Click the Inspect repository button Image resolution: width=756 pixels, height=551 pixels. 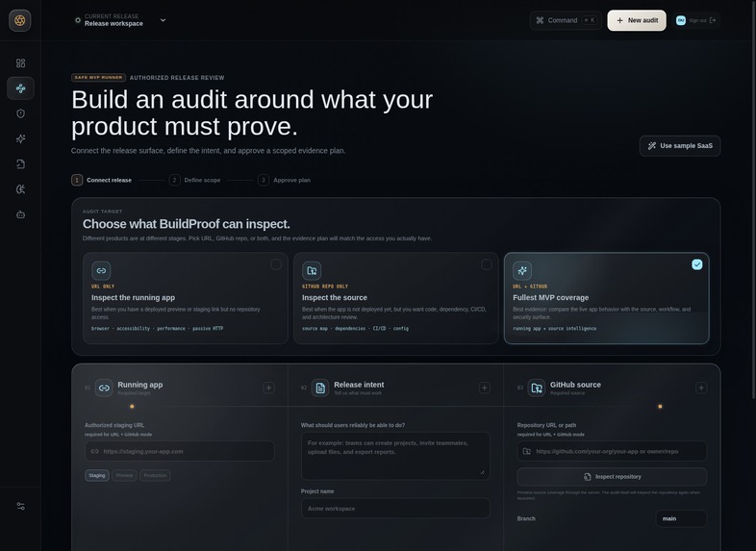pos(613,477)
